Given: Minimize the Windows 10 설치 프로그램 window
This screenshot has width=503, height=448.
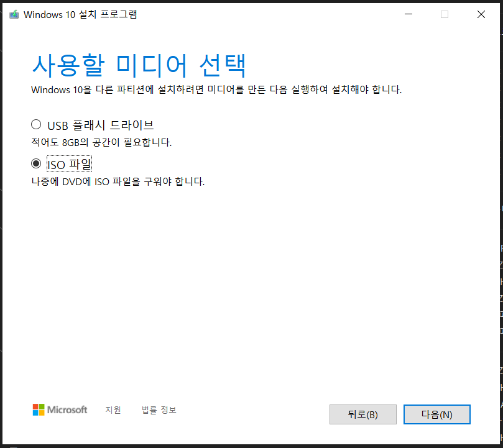Looking at the screenshot, I should (408, 14).
